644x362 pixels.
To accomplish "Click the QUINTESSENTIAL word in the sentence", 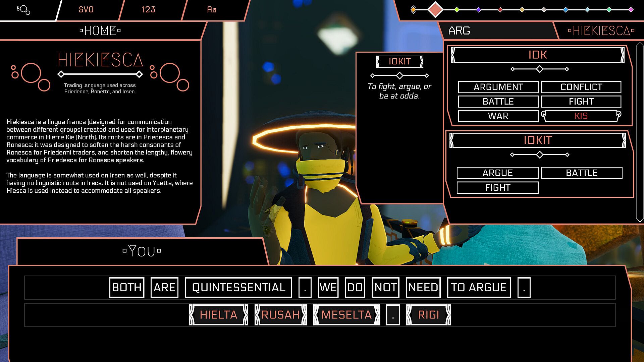I will 238,288.
